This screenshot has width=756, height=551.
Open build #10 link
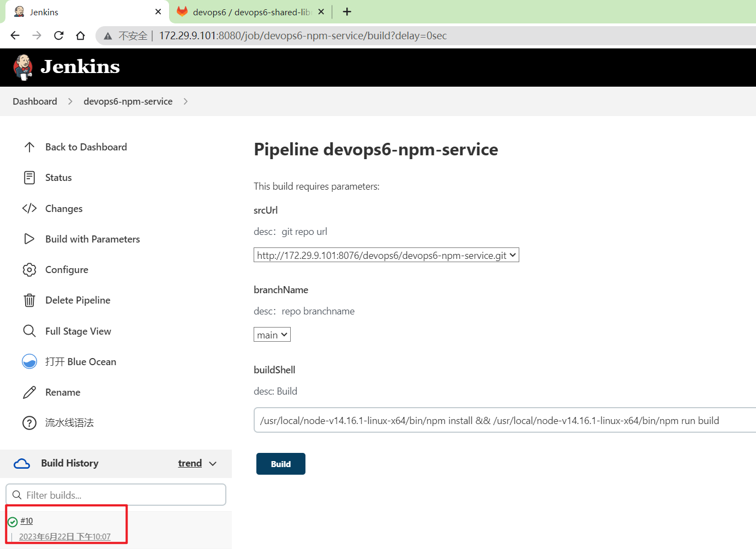[27, 521]
